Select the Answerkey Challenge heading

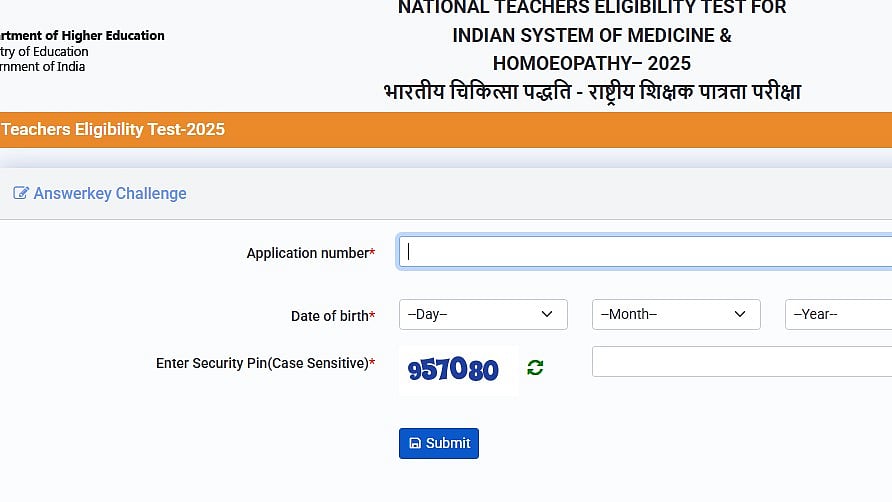(110, 194)
